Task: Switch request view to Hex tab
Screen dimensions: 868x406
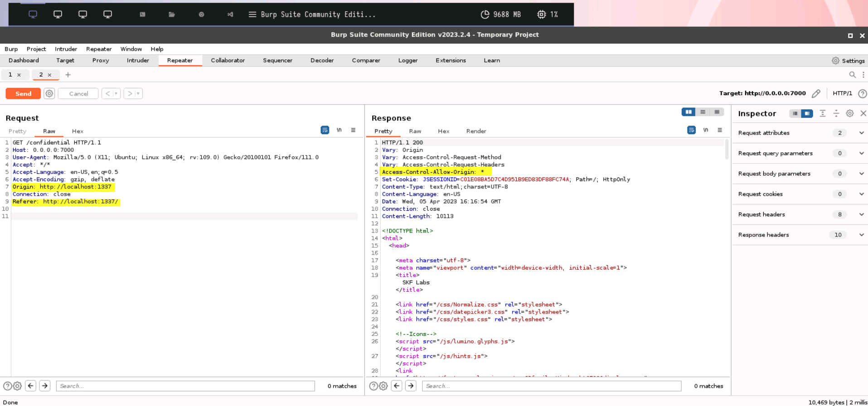Action: coord(78,131)
